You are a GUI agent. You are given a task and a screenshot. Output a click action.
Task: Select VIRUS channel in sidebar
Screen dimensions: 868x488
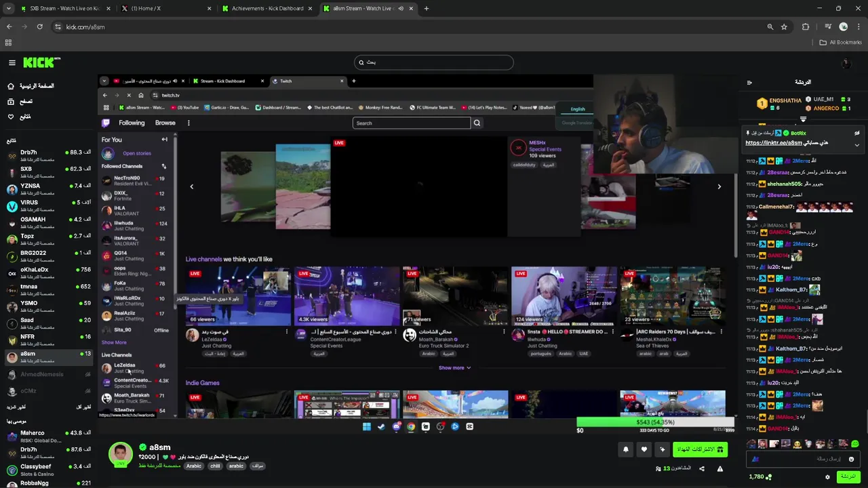coord(47,205)
